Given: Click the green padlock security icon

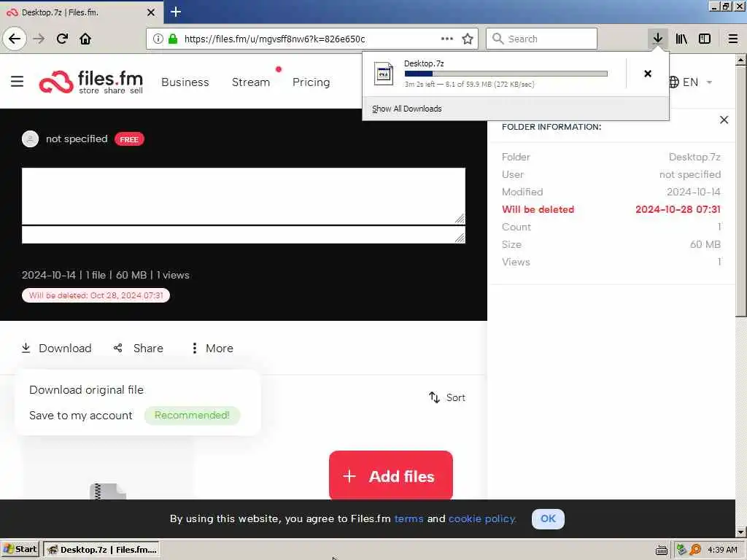Looking at the screenshot, I should pos(173,39).
